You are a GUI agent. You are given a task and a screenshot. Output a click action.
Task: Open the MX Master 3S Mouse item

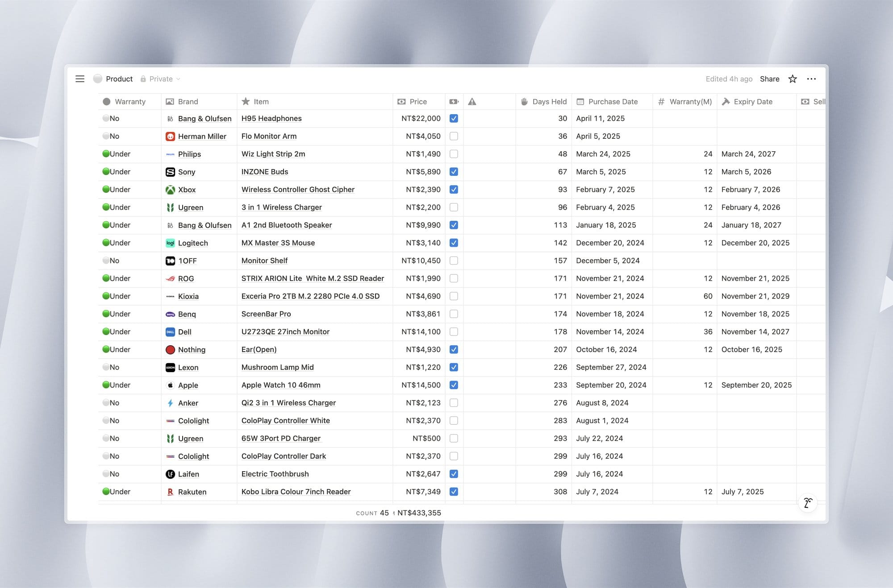278,243
